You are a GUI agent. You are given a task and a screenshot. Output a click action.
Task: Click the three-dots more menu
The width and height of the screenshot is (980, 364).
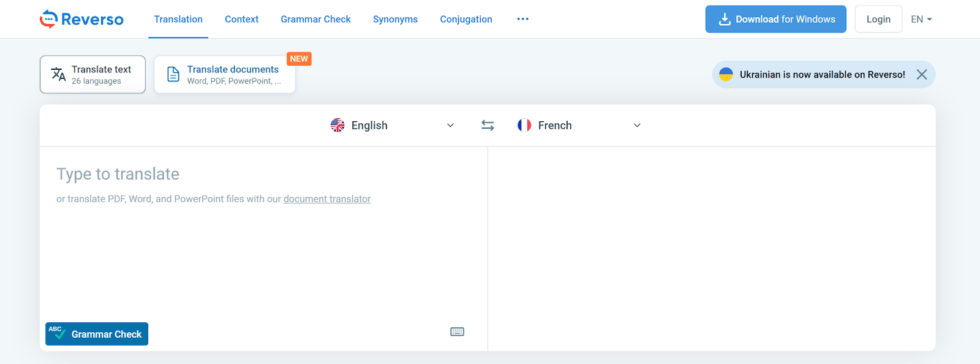pyautogui.click(x=522, y=19)
